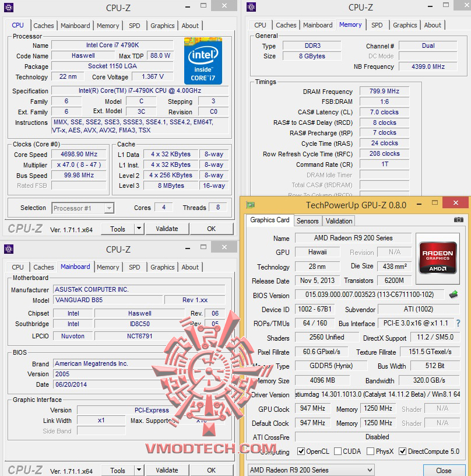Click the Bandwidth 320.0 GB/s field
Viewport: 471px width, 476px height.
[x=429, y=380]
